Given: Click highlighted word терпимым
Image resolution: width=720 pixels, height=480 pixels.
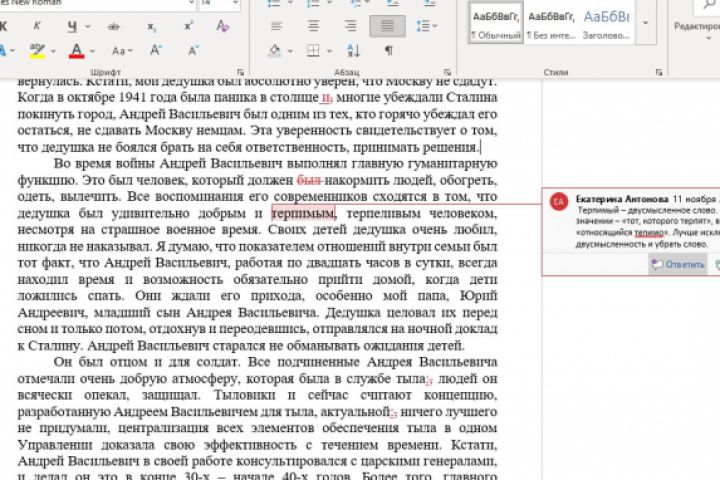Looking at the screenshot, I should tap(303, 213).
